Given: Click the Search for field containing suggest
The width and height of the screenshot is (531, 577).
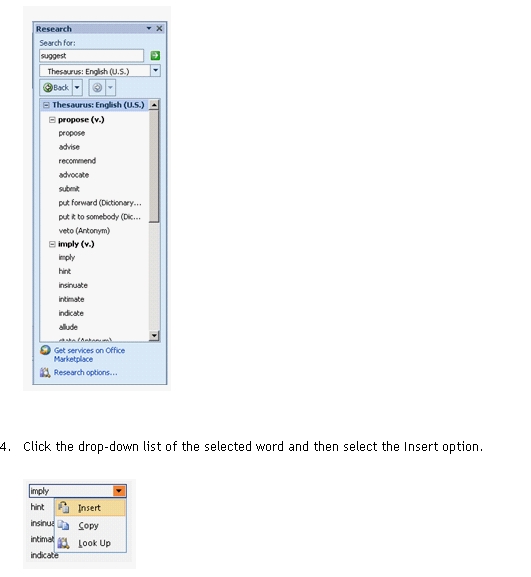Looking at the screenshot, I should (x=91, y=56).
